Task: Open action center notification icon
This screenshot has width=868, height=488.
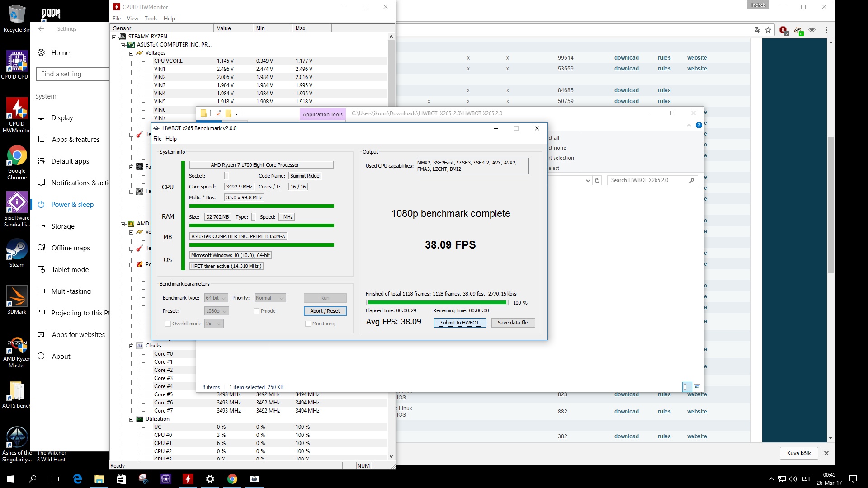Action: tap(853, 479)
